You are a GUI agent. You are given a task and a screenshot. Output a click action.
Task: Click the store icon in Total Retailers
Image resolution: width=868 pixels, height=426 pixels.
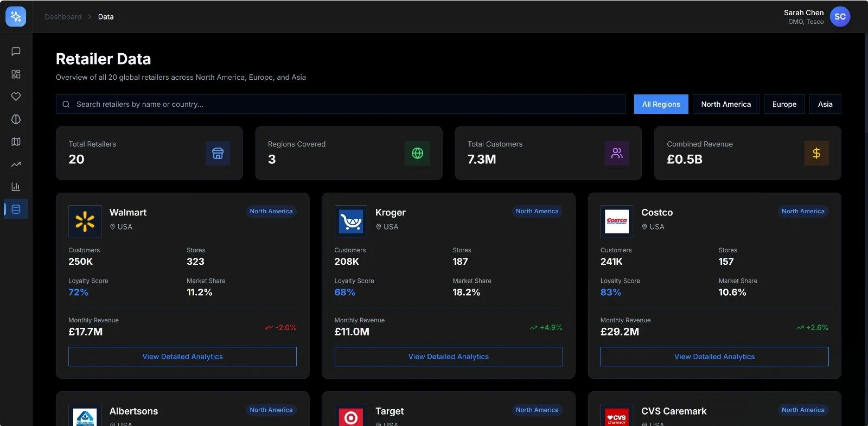point(218,153)
